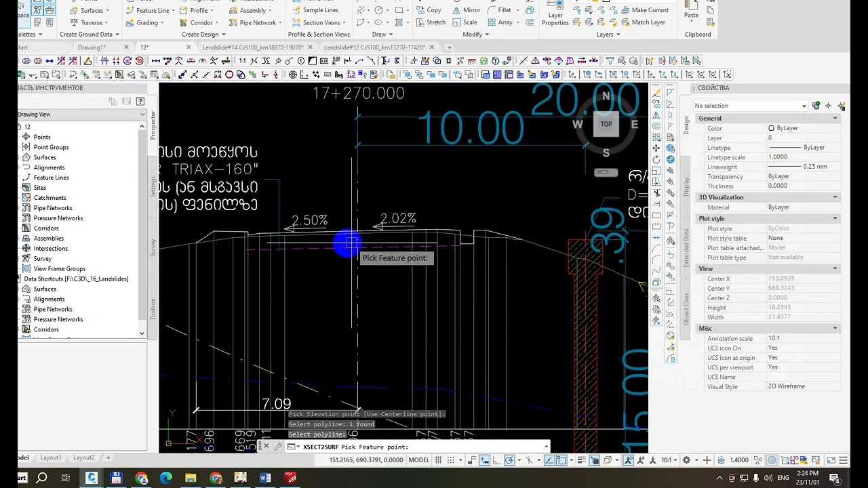Click the Stretch tool
This screenshot has width=868, height=488.
(x=430, y=22)
